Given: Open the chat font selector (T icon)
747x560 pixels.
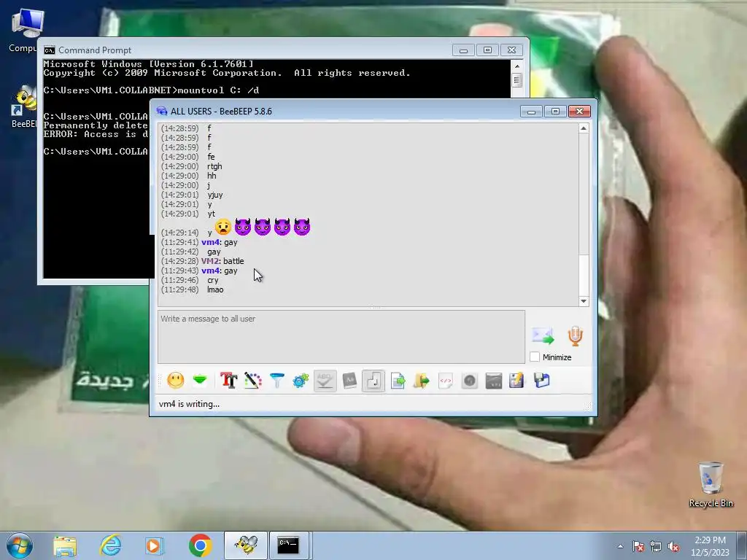Looking at the screenshot, I should click(228, 381).
